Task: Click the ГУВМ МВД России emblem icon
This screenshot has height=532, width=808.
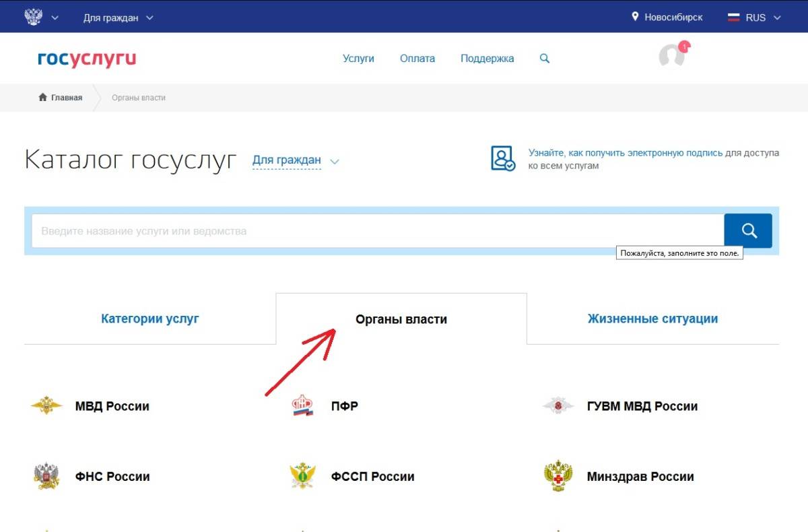Action: [x=558, y=406]
